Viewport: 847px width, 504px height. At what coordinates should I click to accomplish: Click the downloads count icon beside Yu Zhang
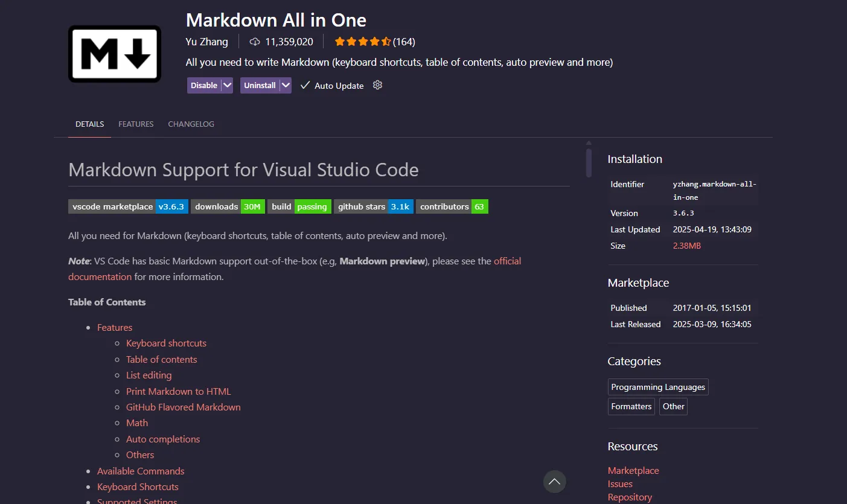coord(254,42)
